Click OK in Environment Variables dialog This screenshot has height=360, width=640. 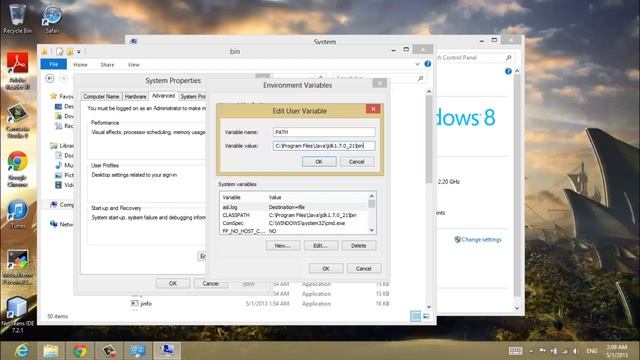point(326,269)
